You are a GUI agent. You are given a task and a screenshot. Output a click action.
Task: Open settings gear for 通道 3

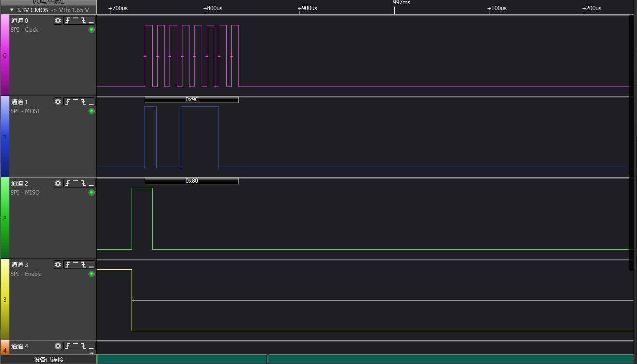point(58,265)
